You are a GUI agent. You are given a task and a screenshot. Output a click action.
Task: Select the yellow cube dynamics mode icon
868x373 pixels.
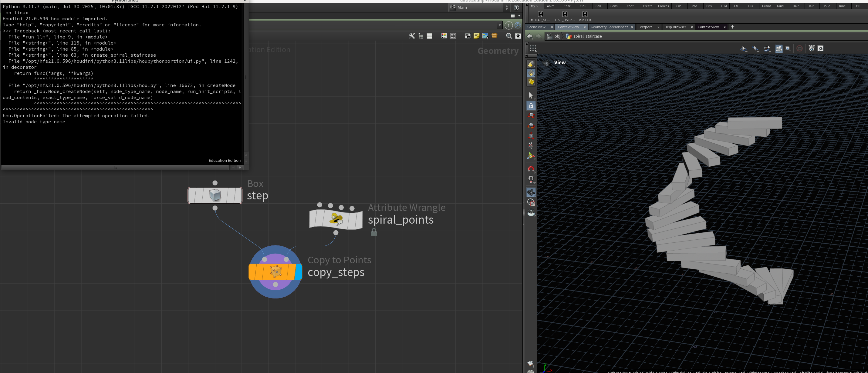531,82
